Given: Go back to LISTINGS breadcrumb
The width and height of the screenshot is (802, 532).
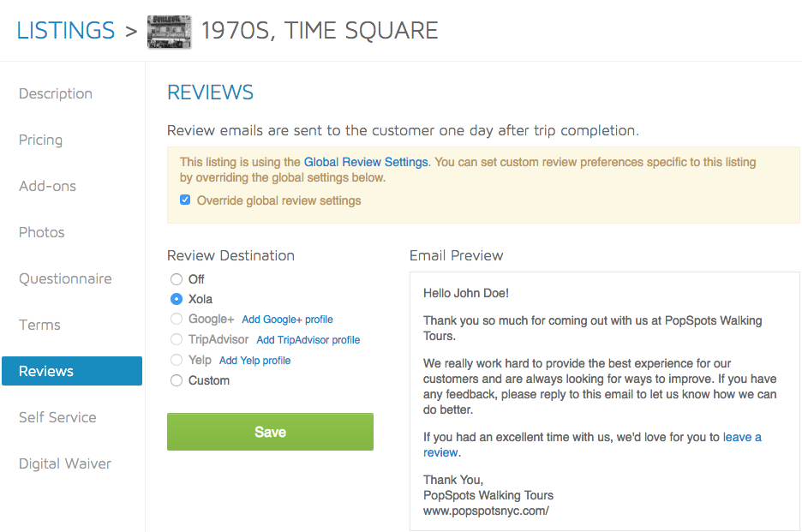Looking at the screenshot, I should (65, 31).
